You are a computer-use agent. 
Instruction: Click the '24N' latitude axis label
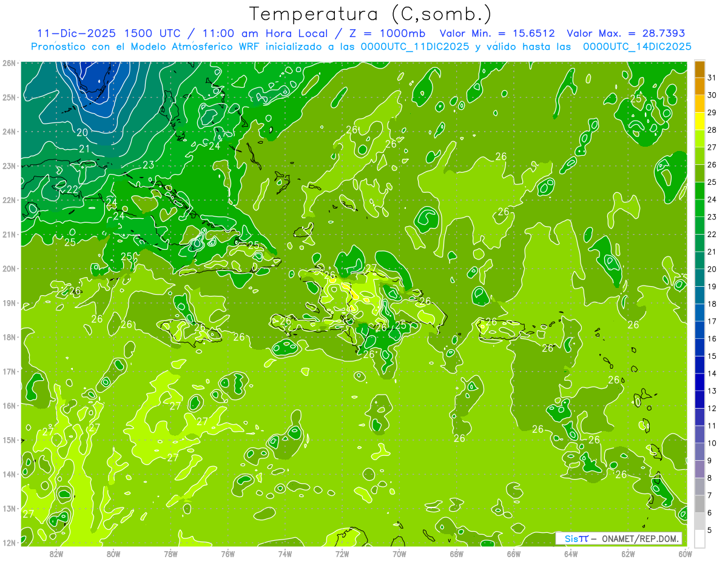pos(8,132)
